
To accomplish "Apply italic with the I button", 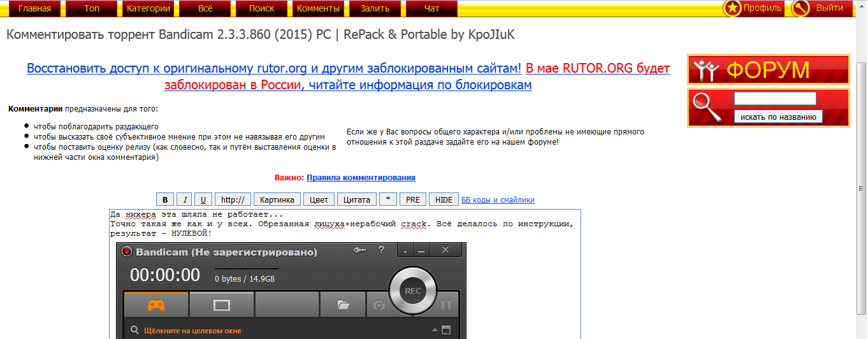I will coord(184,199).
